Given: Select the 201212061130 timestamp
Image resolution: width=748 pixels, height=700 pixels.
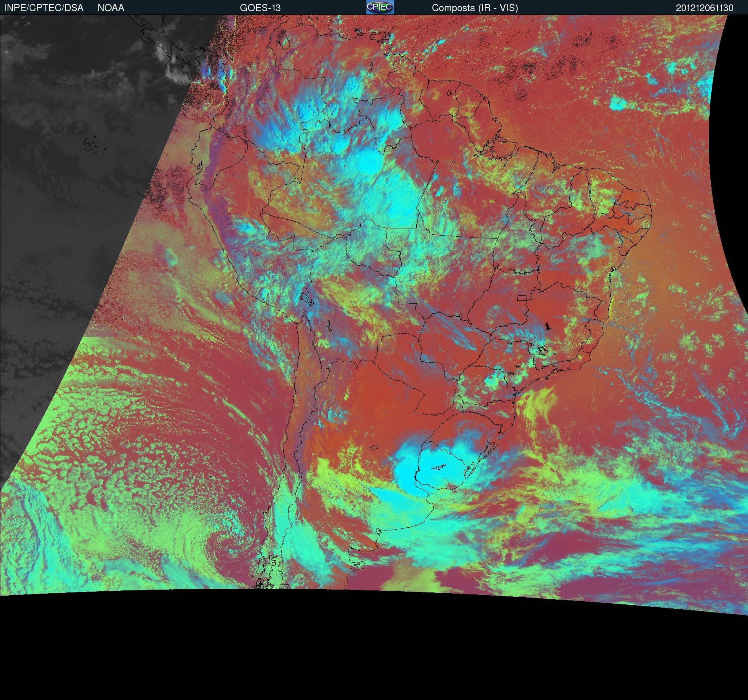Looking at the screenshot, I should click(705, 8).
